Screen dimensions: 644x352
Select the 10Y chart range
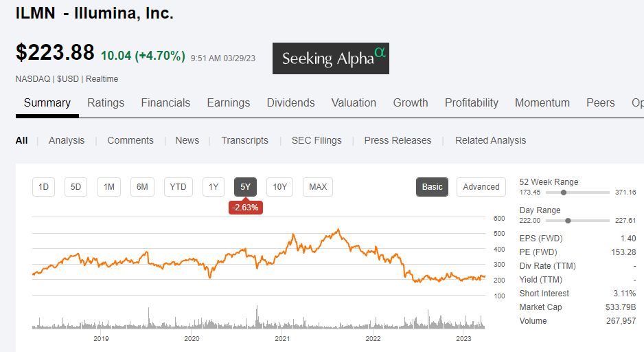(280, 186)
